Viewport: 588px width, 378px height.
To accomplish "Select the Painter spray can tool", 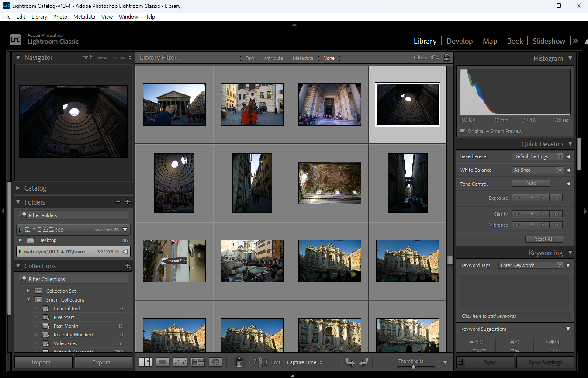I will pyautogui.click(x=239, y=362).
